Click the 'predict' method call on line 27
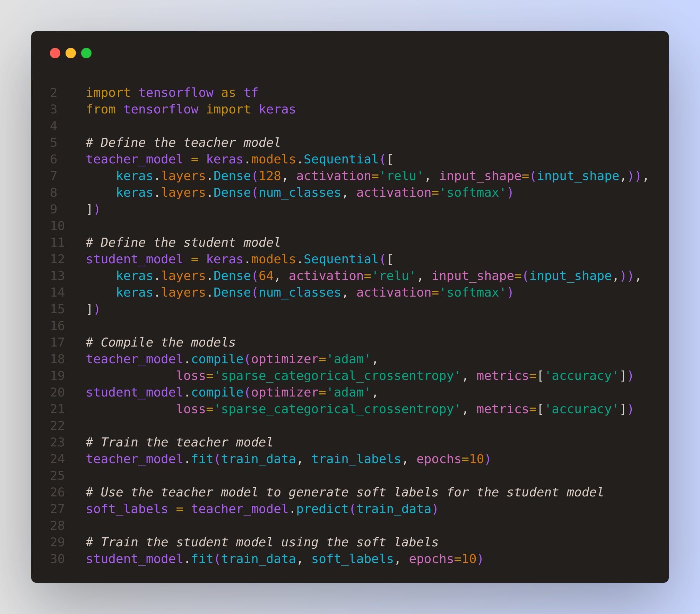 [322, 509]
